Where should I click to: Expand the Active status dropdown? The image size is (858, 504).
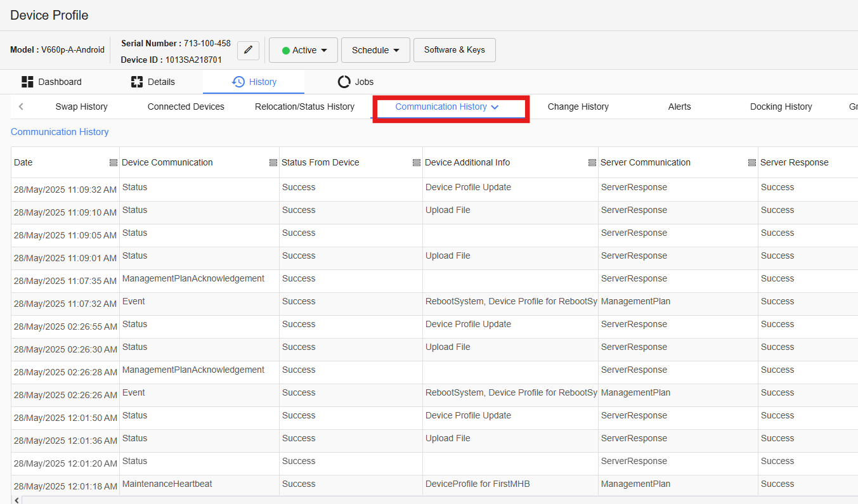tap(303, 50)
